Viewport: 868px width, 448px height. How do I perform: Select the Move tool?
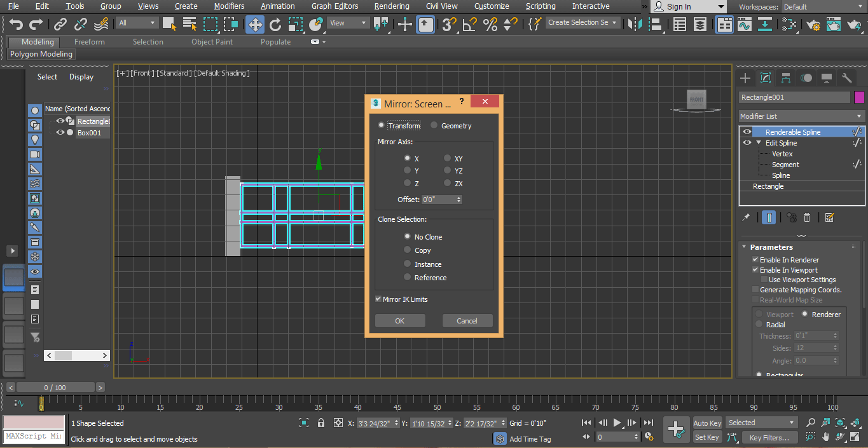(254, 24)
